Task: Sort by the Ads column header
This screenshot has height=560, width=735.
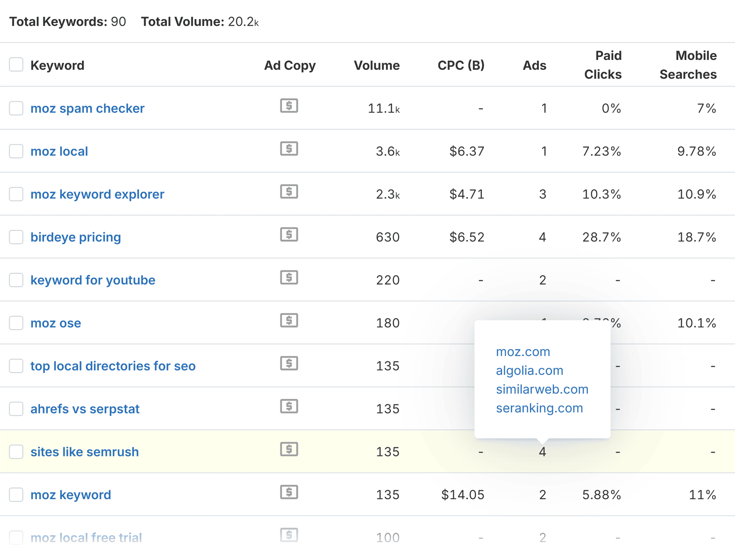Action: 534,65
